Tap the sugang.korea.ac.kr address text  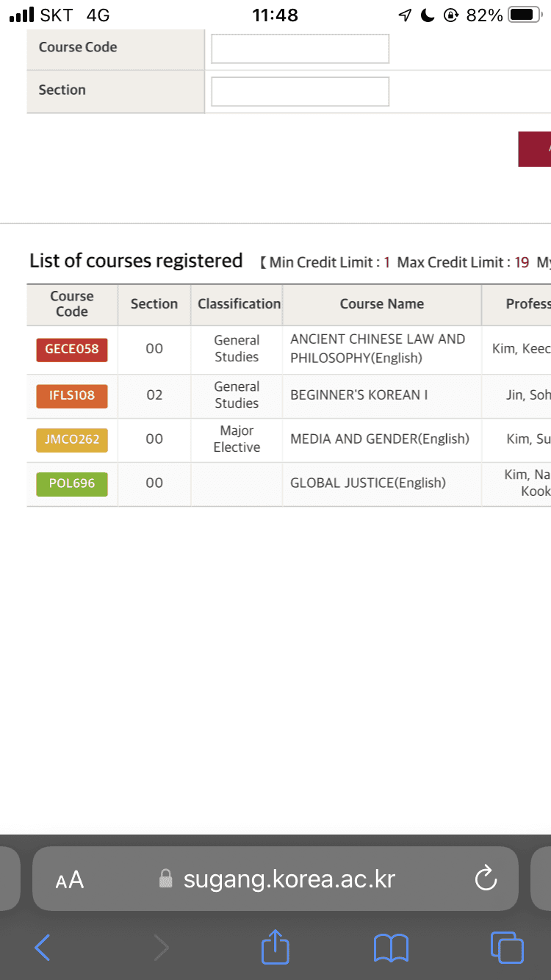[289, 879]
